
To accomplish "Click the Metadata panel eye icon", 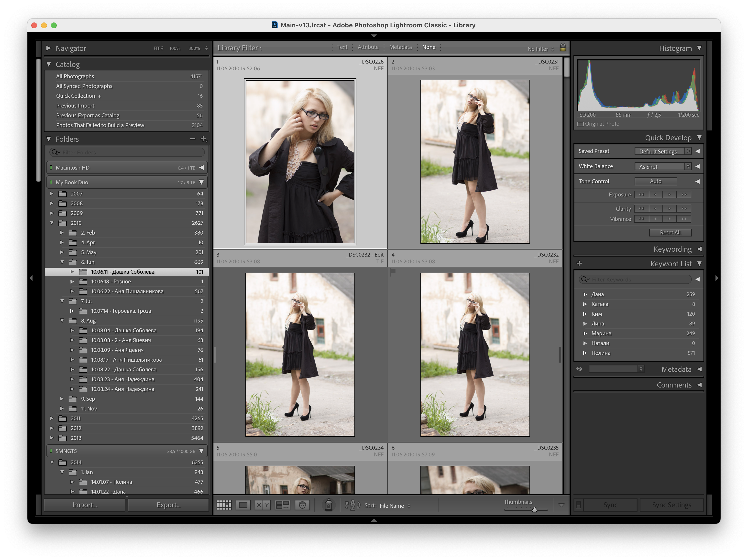I will pos(579,369).
